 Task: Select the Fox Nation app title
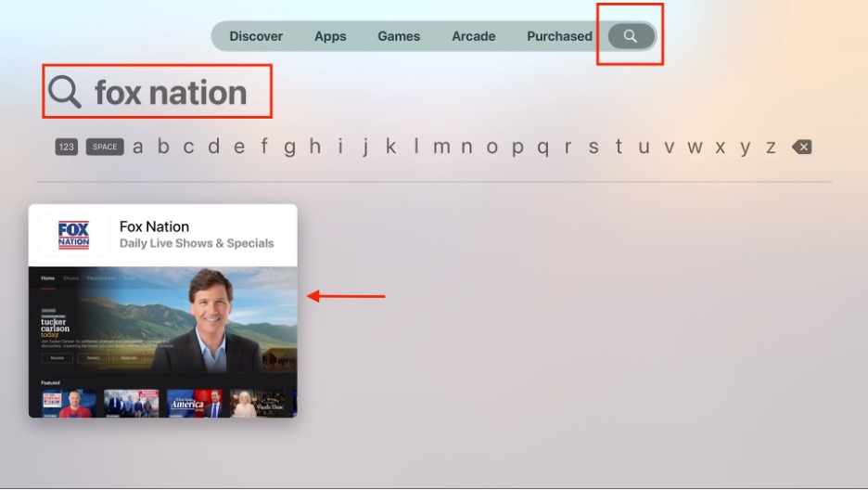coord(155,226)
